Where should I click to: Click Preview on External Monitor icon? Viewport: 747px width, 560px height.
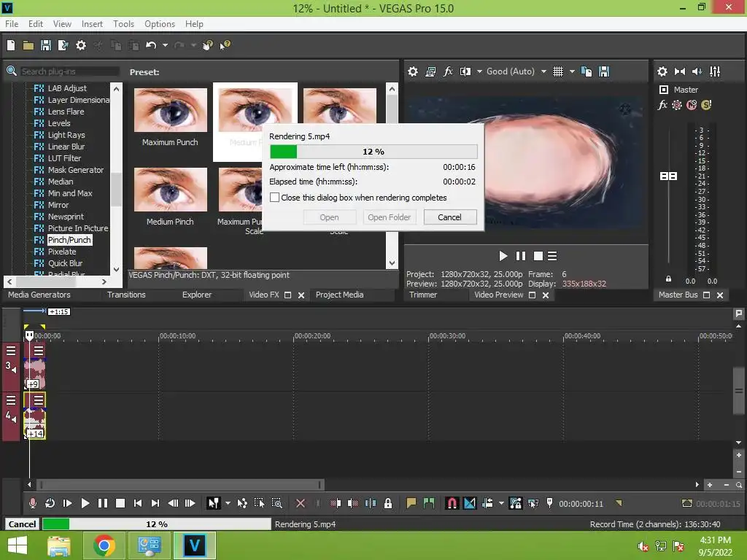click(x=430, y=71)
